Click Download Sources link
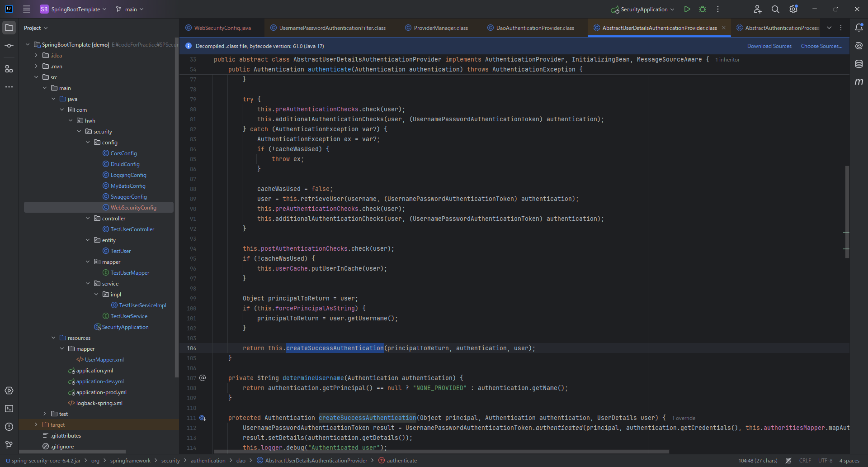 click(769, 46)
